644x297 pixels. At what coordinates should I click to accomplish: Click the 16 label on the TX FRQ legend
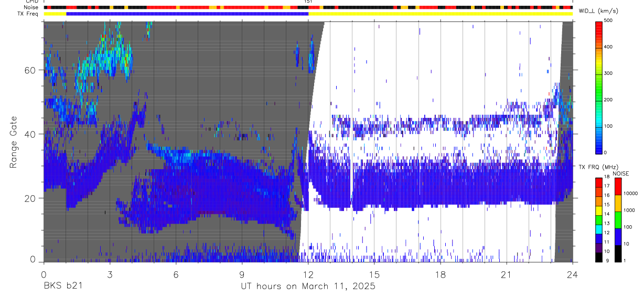pyautogui.click(x=607, y=196)
